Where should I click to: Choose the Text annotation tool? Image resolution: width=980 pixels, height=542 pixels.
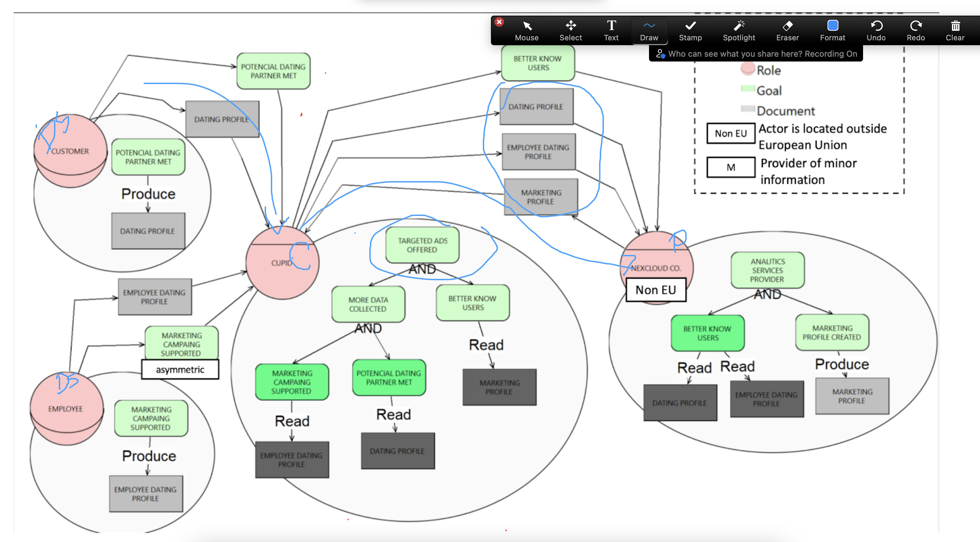click(611, 30)
